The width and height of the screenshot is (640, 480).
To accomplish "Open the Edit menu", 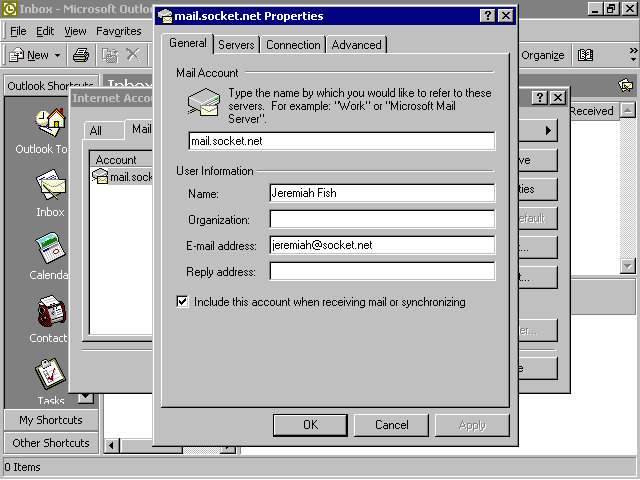I will click(x=45, y=31).
